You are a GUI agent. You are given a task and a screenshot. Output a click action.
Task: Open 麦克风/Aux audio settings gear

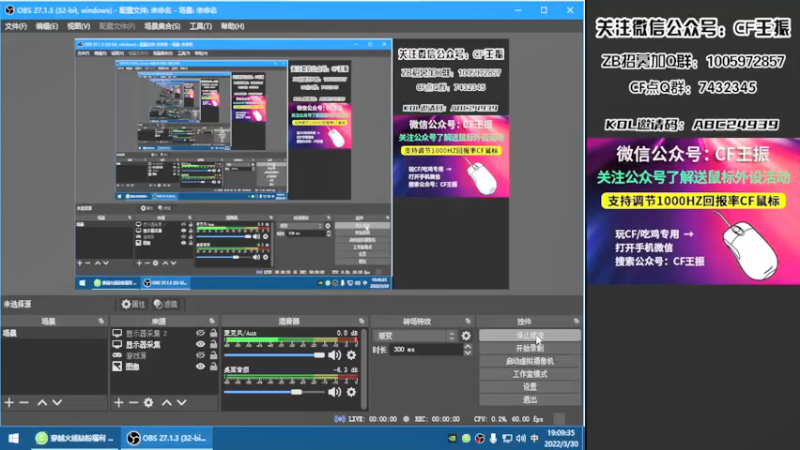[352, 355]
